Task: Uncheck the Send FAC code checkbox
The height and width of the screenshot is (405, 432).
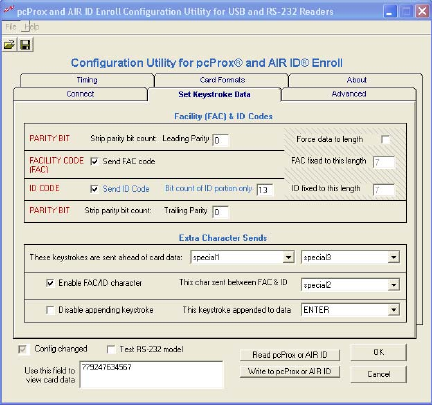Action: 95,161
